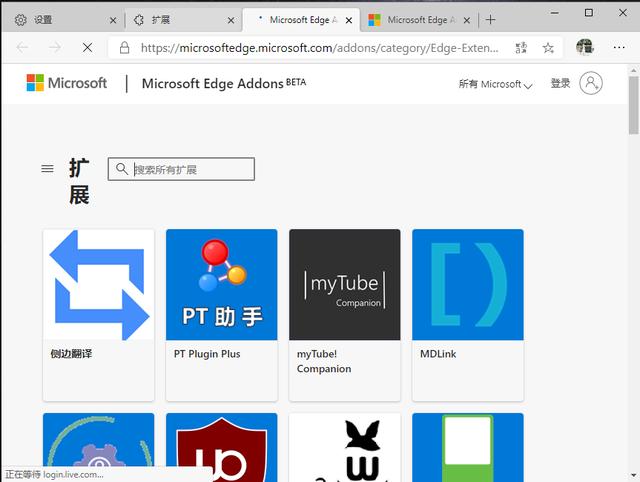This screenshot has height=482, width=640.
Task: Click the search magnifier icon
Action: 122,169
